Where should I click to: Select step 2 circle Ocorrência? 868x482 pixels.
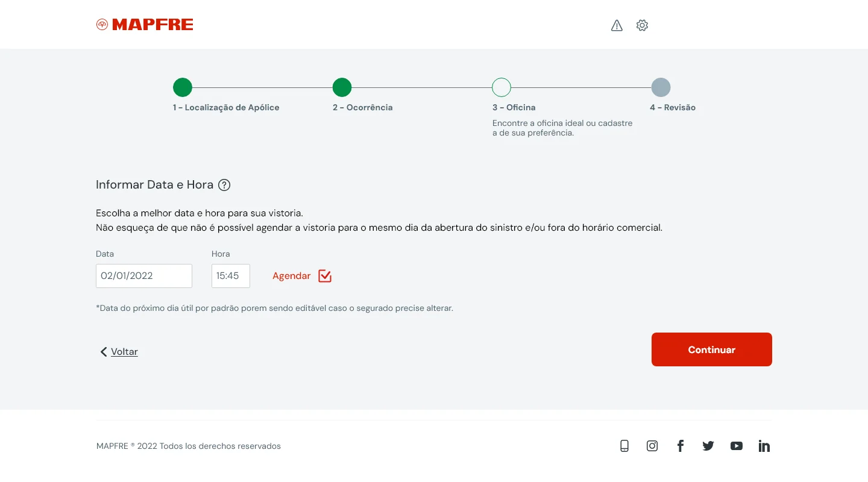coord(342,87)
